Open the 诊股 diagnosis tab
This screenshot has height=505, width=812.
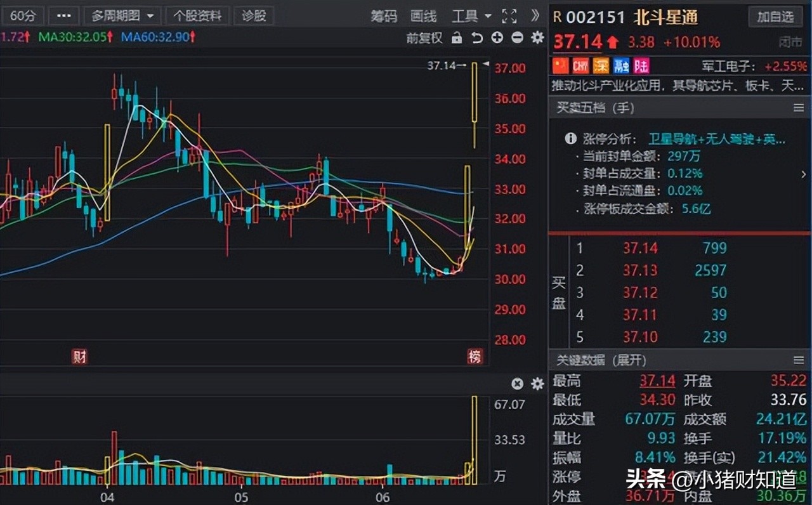tap(254, 16)
